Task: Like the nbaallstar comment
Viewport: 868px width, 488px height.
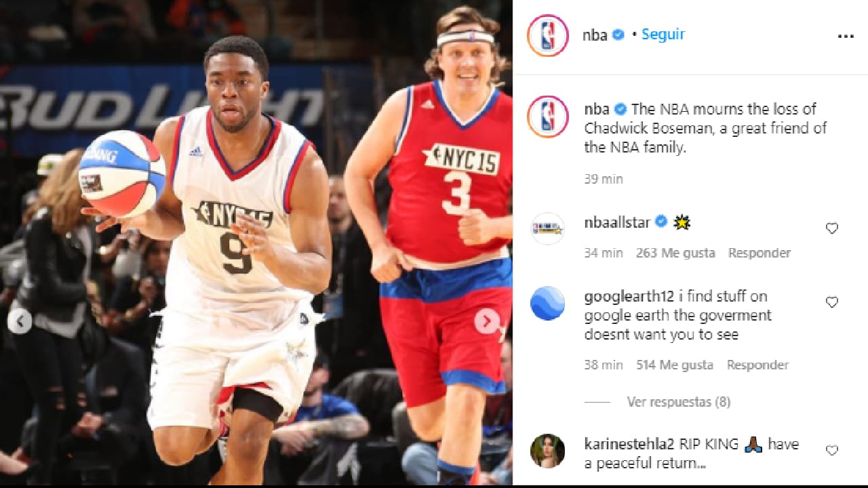Action: click(832, 228)
